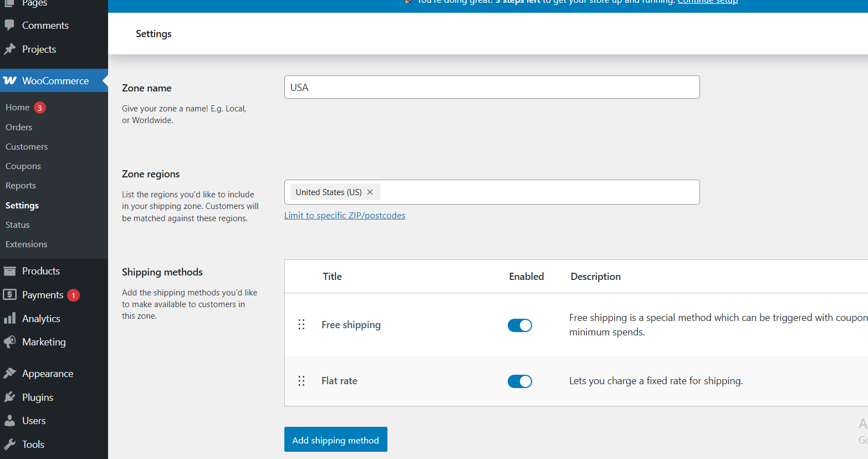Click the Users person icon
This screenshot has height=459, width=868.
[9, 420]
